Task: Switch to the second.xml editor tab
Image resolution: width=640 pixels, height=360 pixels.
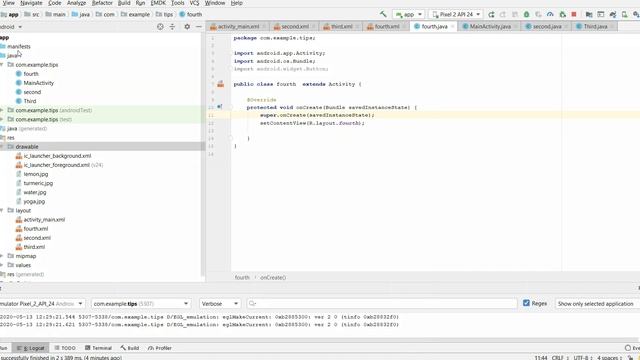Action: (295, 27)
